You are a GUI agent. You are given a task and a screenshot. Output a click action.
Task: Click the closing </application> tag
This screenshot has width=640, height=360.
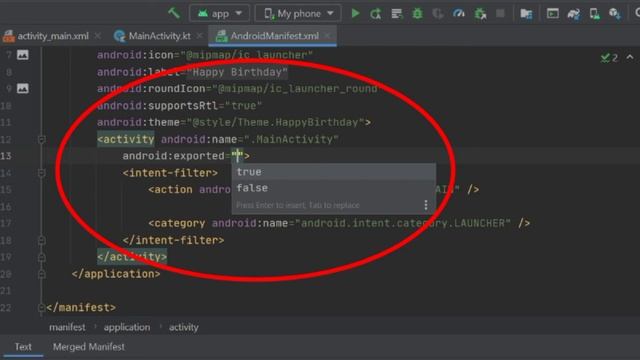(116, 274)
